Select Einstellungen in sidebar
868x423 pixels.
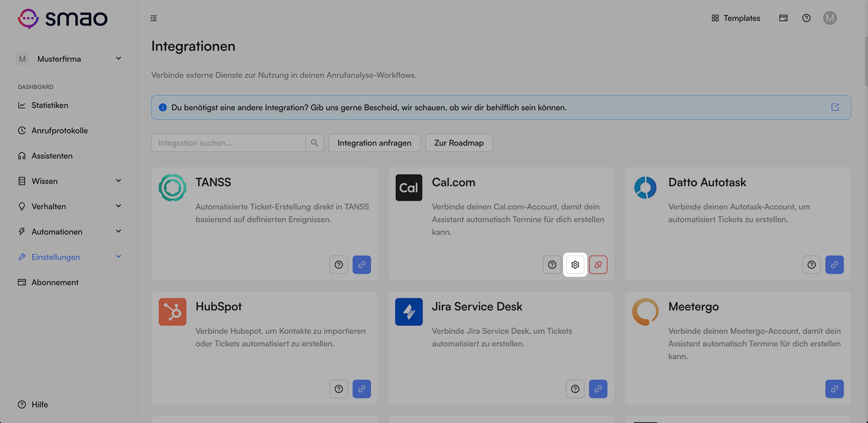click(56, 257)
